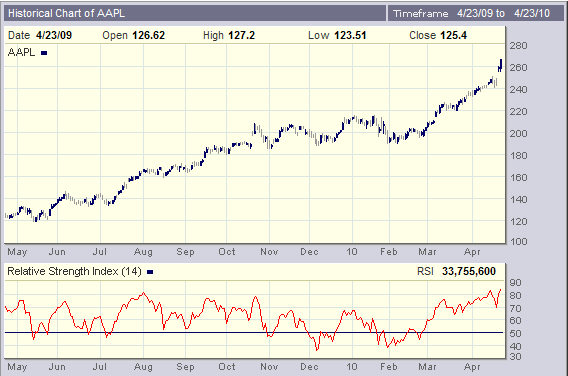568x376 pixels.
Task: Click the Nov label under price chart
Action: (x=269, y=252)
